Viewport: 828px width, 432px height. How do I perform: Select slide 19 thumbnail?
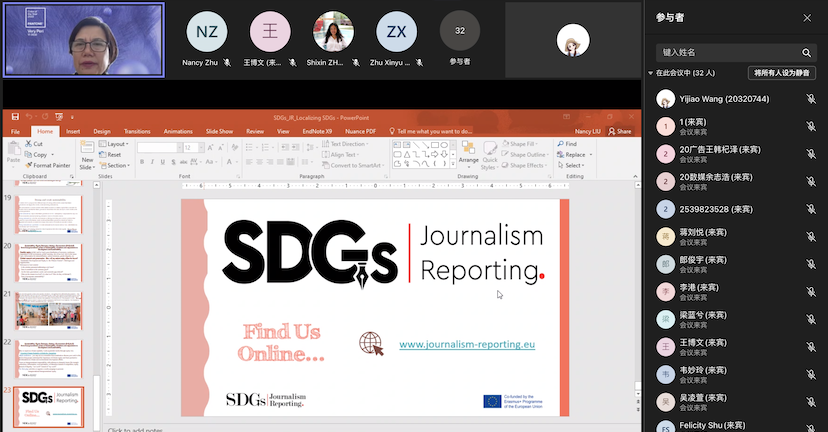click(49, 215)
